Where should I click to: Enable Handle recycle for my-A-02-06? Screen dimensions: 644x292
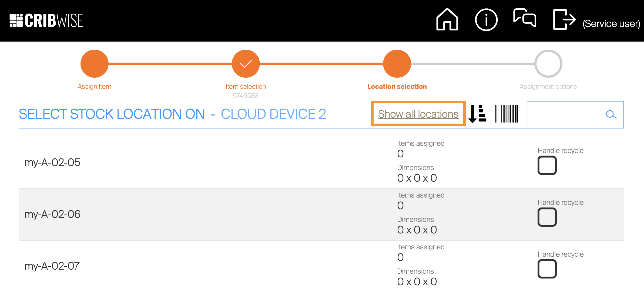[x=547, y=217]
